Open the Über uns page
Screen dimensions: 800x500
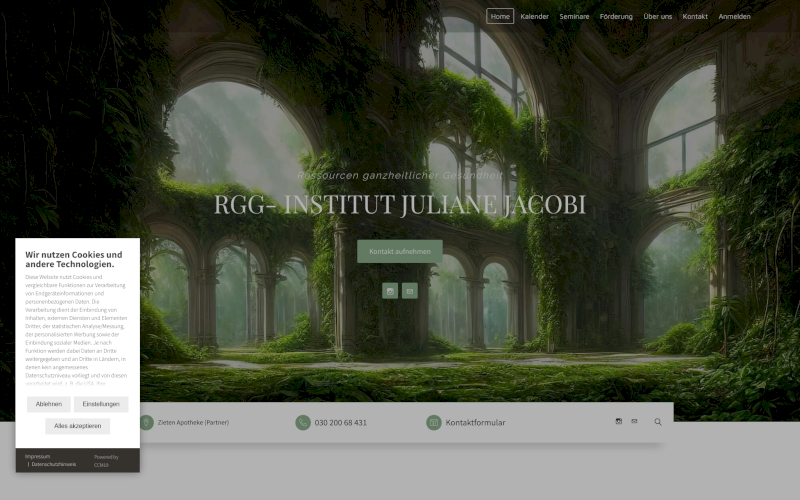pyautogui.click(x=657, y=16)
